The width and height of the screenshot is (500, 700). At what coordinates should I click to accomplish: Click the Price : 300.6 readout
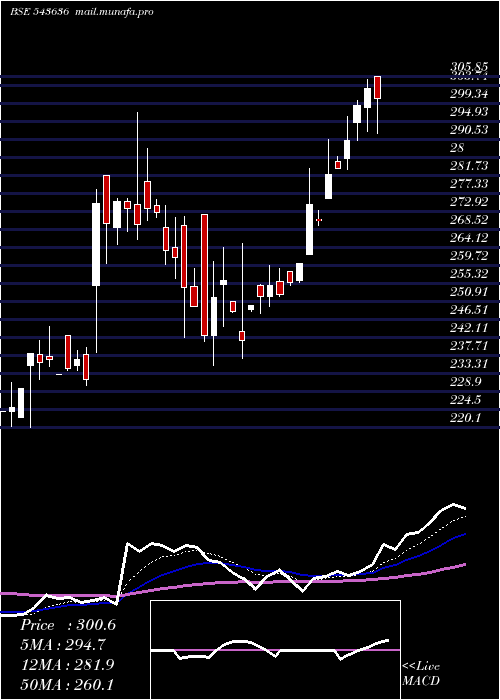(68, 625)
